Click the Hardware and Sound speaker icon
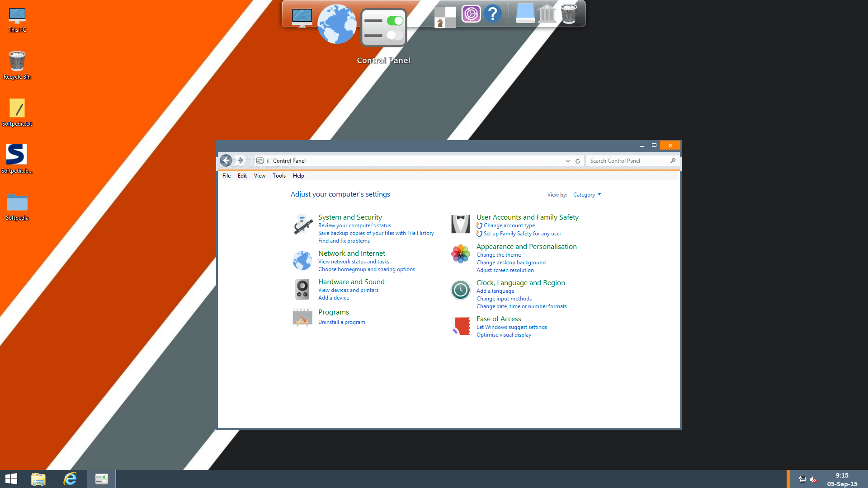 (x=302, y=289)
